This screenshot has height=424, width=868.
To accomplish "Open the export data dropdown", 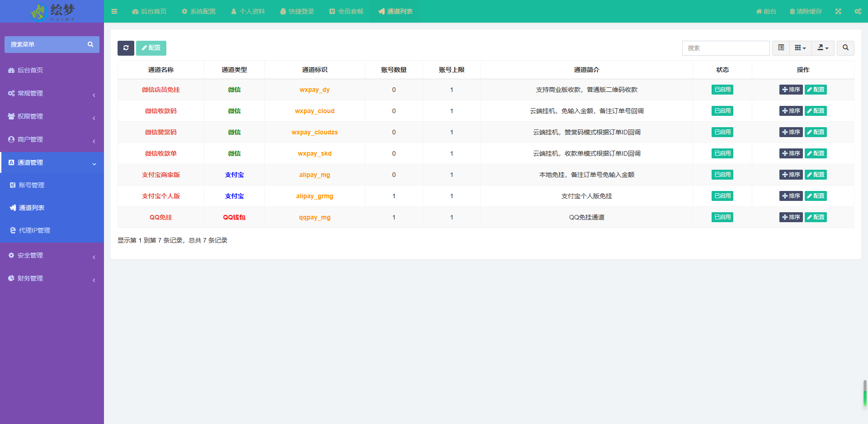I will [823, 48].
